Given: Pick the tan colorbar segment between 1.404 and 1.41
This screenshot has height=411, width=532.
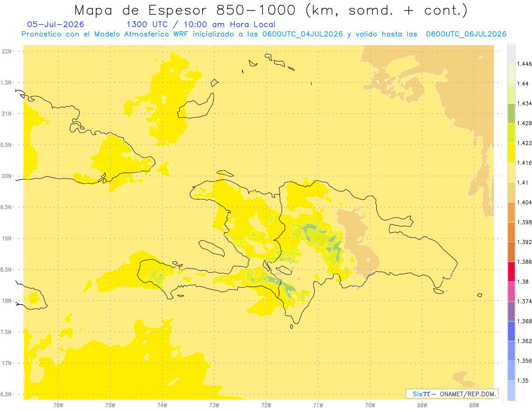Looking at the screenshot, I should click(511, 192).
